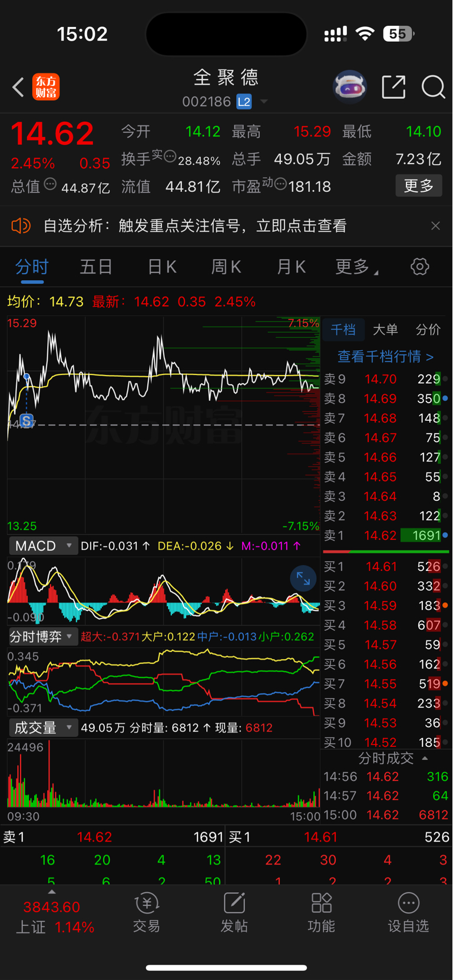Tap the volume bar sub-chart
This screenshot has height=980, width=453.
click(x=163, y=774)
